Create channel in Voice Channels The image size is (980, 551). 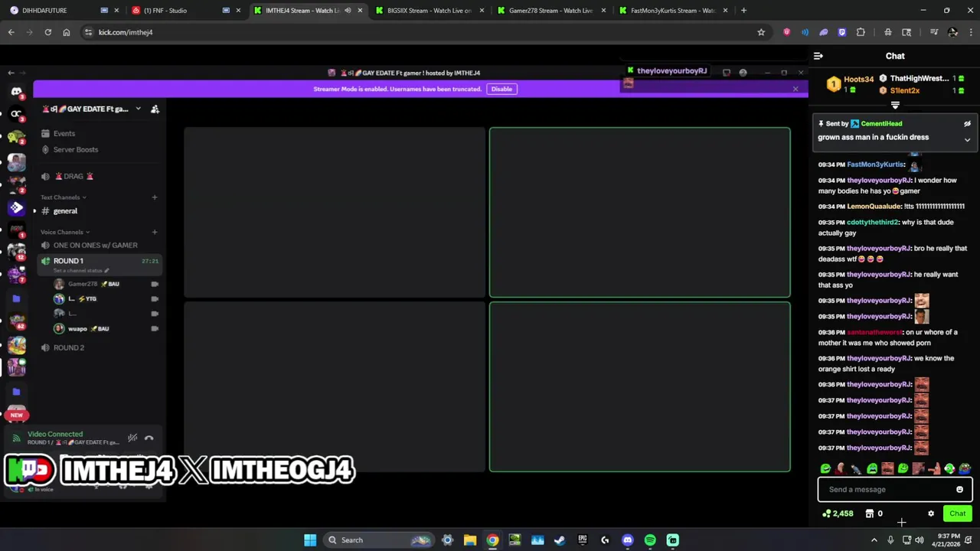[154, 232]
